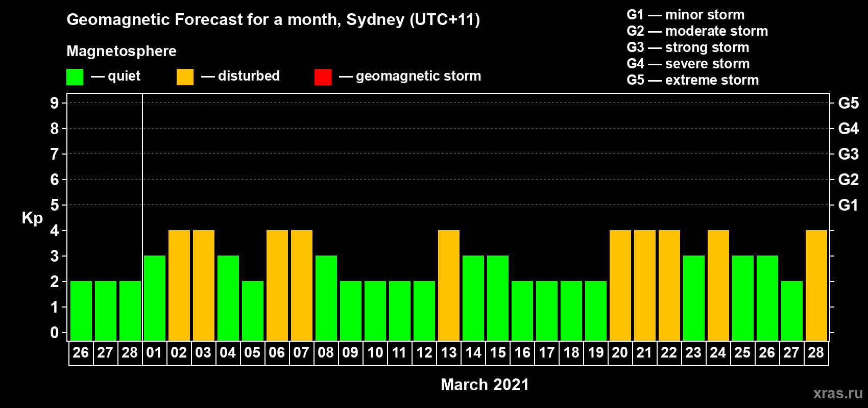Viewport: 868px width, 408px height.
Task: Click Kp axis value '9'
Action: [x=55, y=103]
